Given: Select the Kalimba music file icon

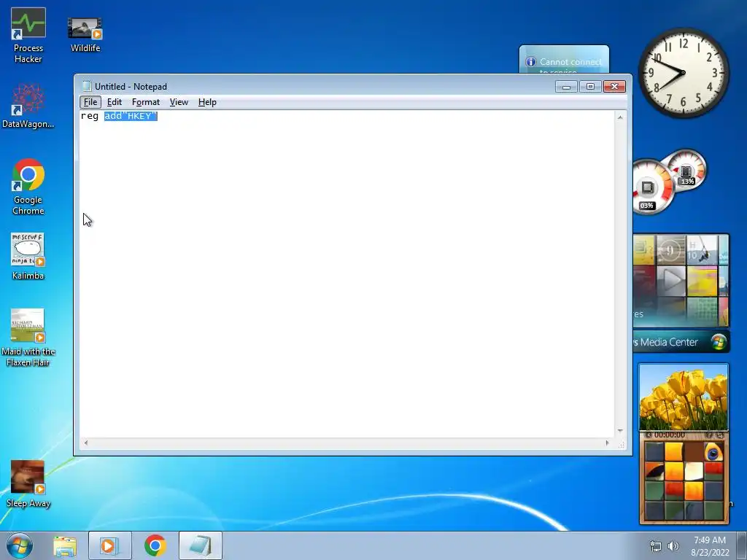Looking at the screenshot, I should (x=28, y=256).
